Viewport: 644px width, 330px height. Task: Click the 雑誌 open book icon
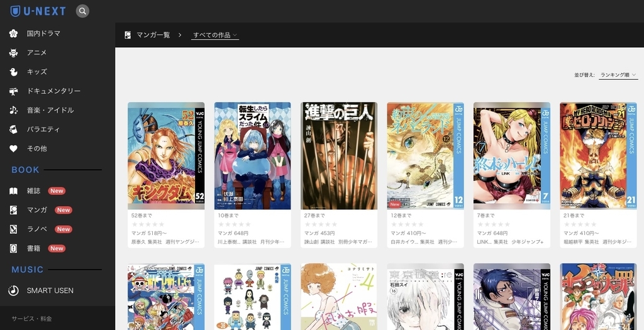pyautogui.click(x=14, y=191)
